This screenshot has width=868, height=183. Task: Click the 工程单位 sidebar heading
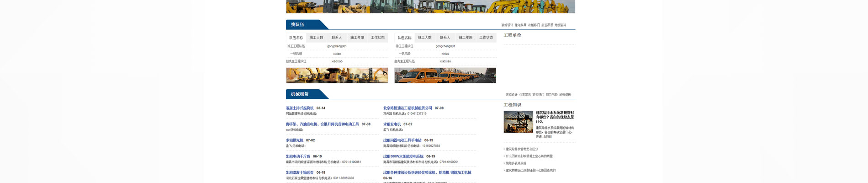(x=512, y=35)
